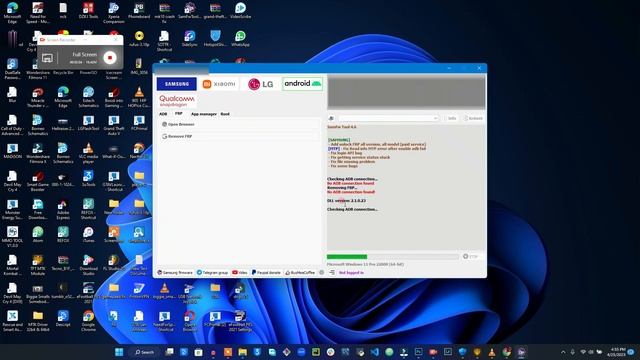640x360 pixels.
Task: Open Visual Studio Code from taskbar
Action: (x=374, y=352)
